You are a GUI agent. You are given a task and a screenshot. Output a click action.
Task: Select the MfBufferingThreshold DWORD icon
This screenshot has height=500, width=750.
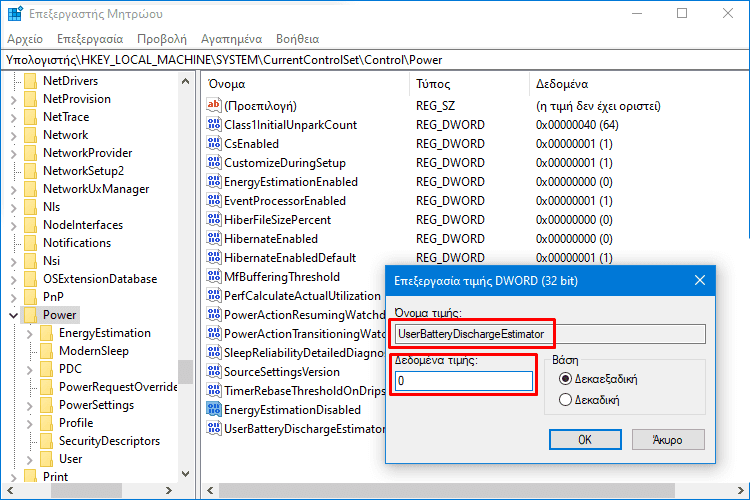[214, 277]
